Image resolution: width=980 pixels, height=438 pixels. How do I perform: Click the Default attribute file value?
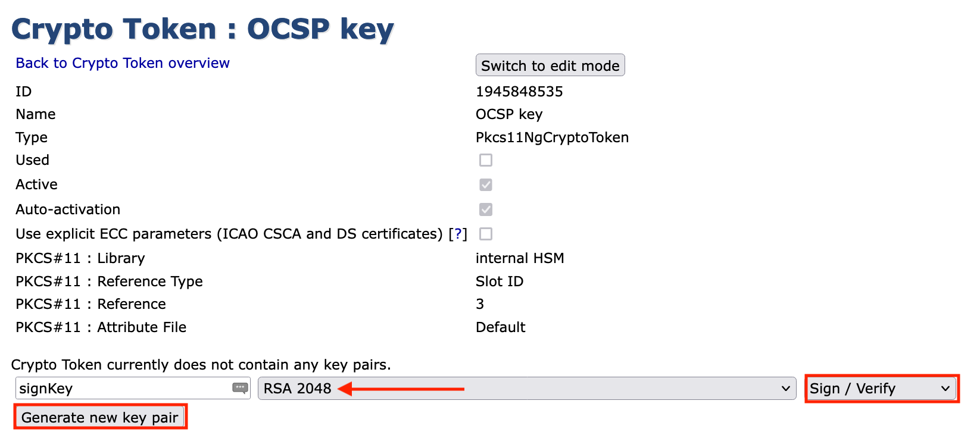[501, 327]
